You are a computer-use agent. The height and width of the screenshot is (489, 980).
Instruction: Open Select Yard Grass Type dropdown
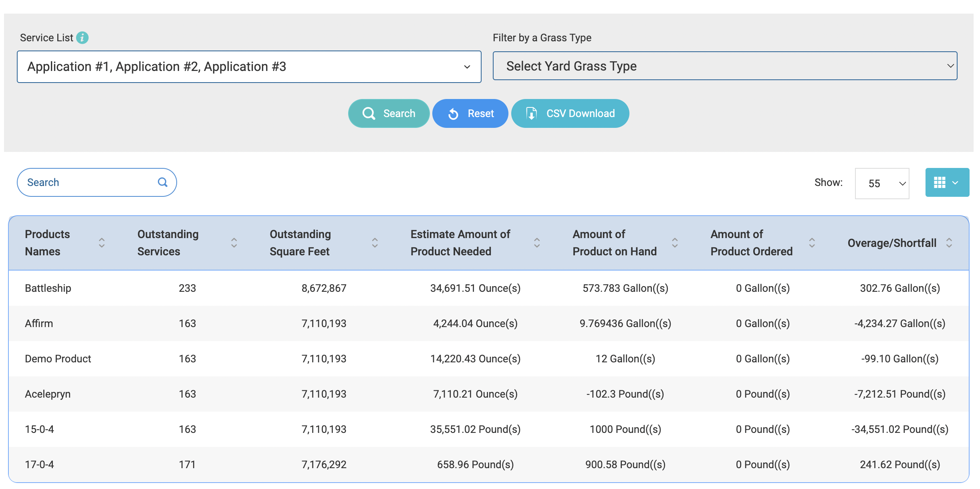coord(725,66)
